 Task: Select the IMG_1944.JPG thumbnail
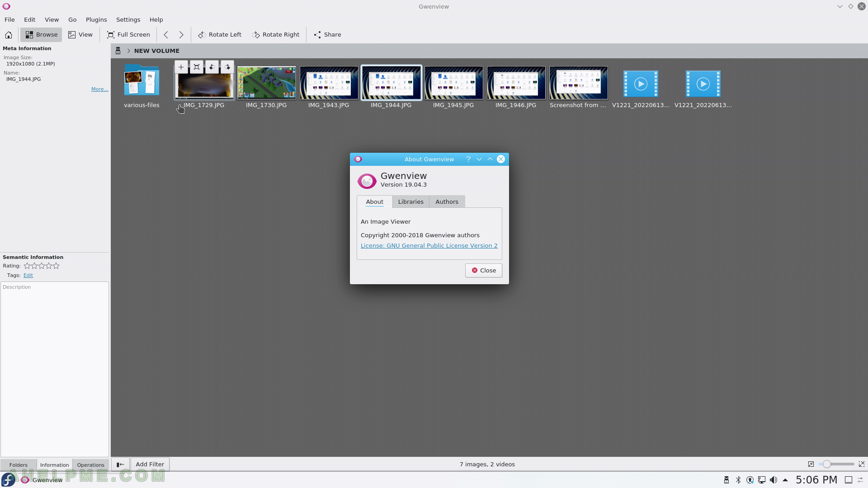point(391,83)
